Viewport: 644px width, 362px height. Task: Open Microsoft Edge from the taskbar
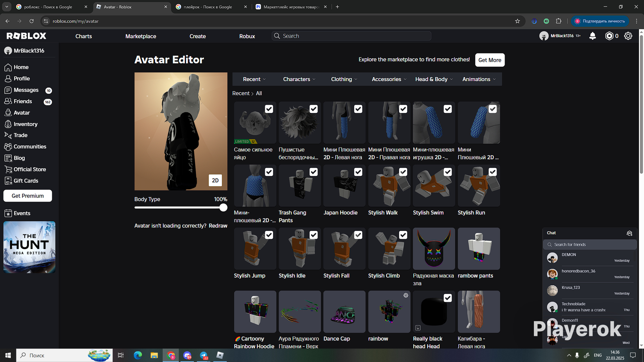point(138,355)
